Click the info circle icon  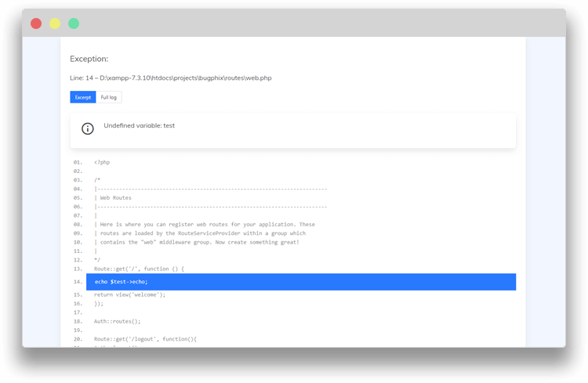87,128
